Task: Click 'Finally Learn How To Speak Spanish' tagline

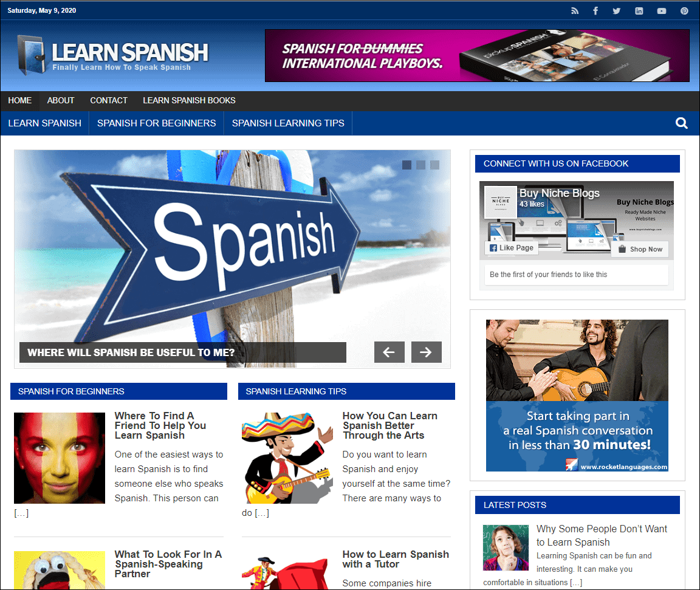Action: (x=122, y=67)
